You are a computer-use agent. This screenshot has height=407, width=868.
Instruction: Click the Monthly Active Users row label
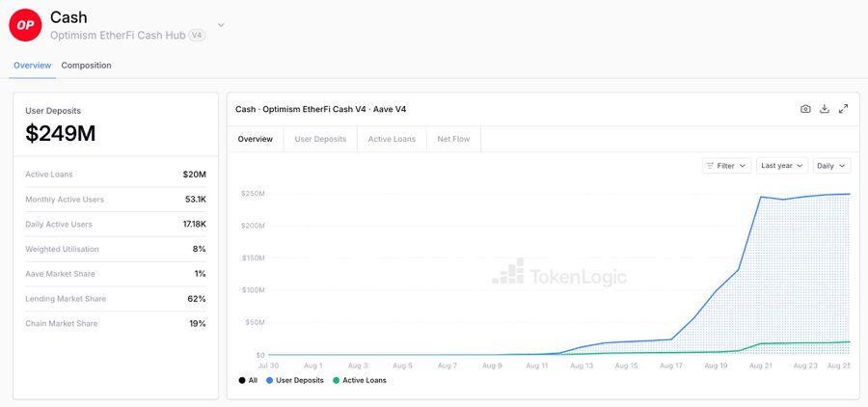click(65, 200)
